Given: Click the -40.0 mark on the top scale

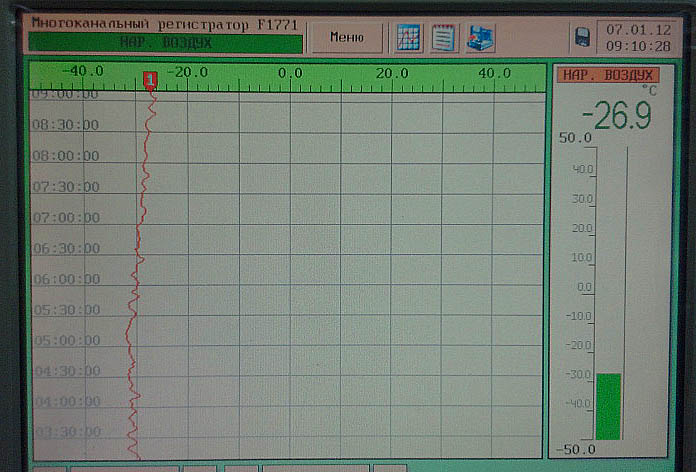Looking at the screenshot, I should click(x=83, y=73).
